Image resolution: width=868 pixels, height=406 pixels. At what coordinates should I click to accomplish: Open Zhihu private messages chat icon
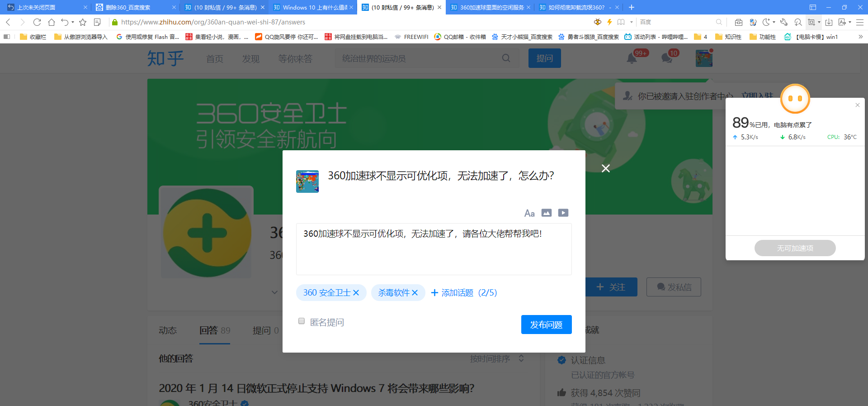pos(666,58)
